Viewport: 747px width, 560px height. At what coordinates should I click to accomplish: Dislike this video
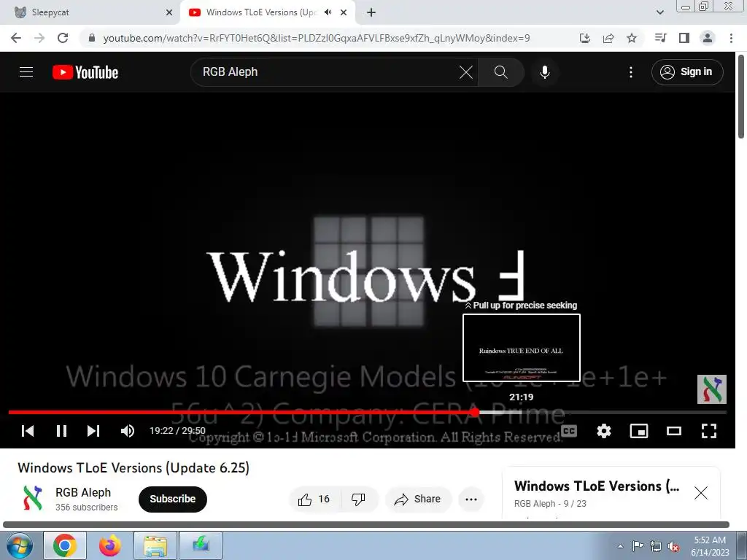359,499
